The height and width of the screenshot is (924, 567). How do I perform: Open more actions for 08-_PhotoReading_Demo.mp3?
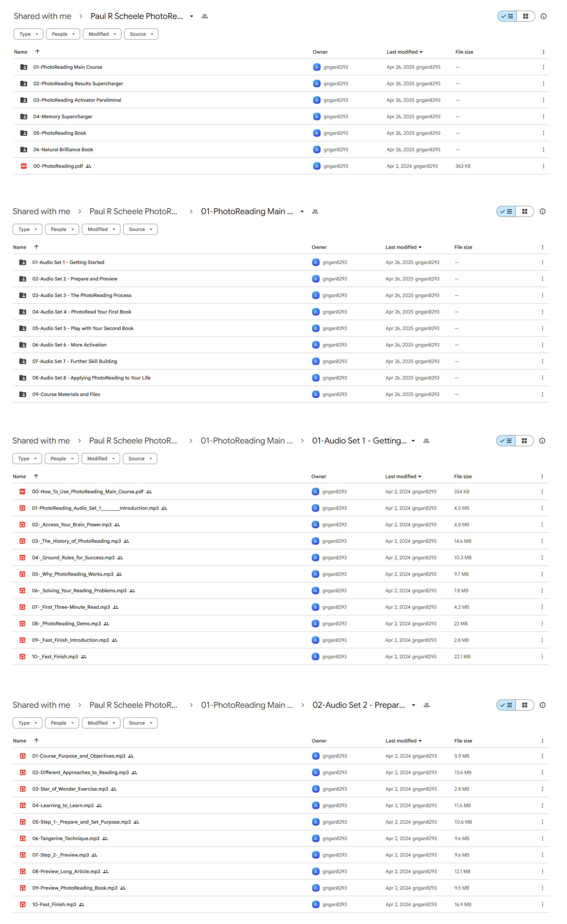[542, 624]
